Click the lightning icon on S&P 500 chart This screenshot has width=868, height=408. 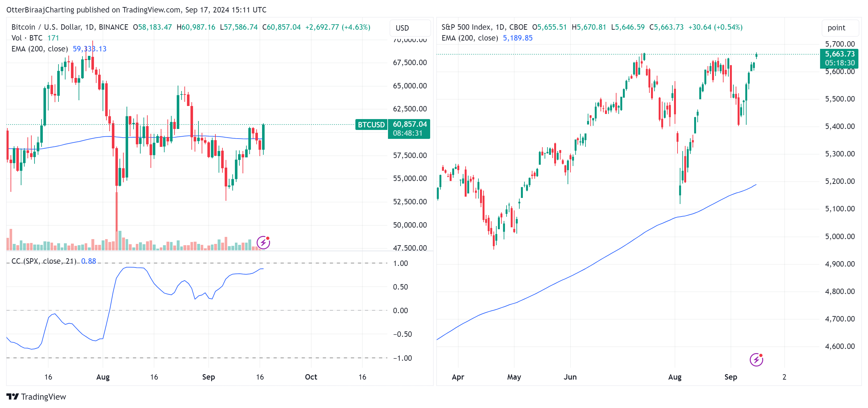point(756,359)
